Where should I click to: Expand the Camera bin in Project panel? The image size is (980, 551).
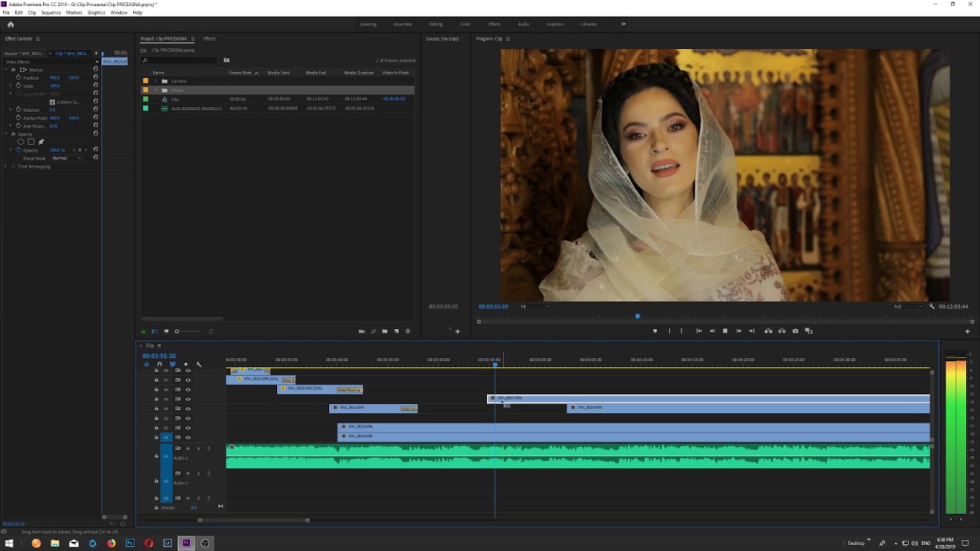pos(155,81)
